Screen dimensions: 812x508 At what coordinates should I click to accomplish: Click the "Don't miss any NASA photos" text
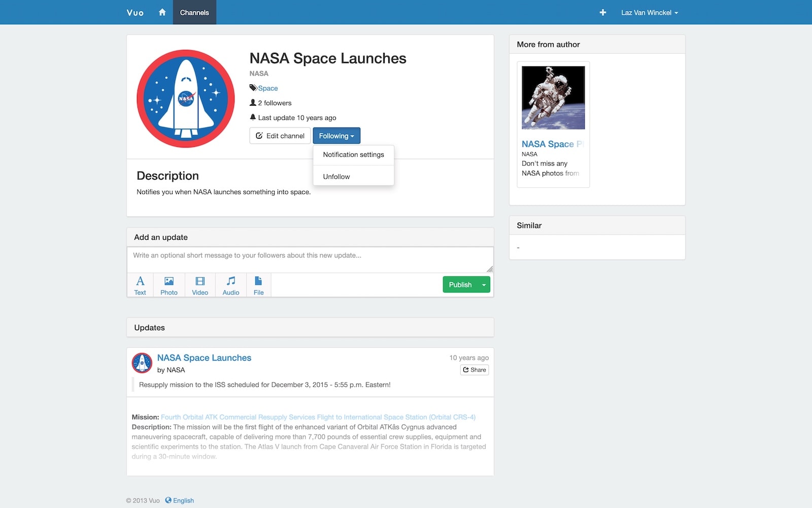[x=550, y=168]
